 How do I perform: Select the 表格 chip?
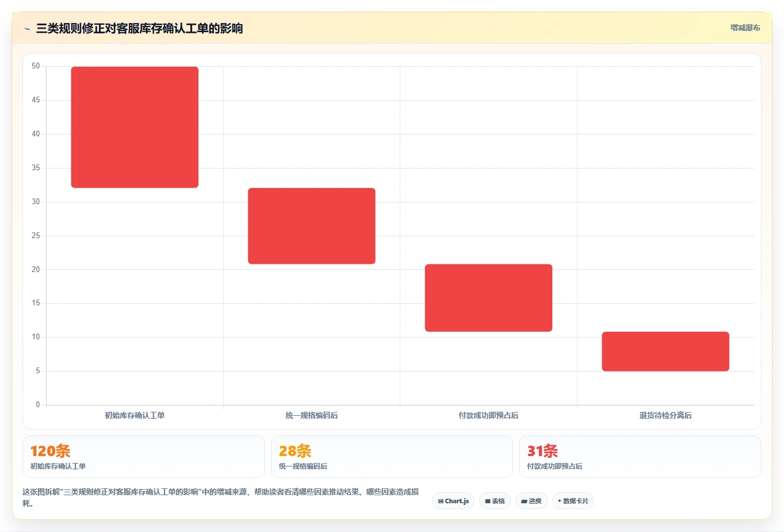[495, 501]
